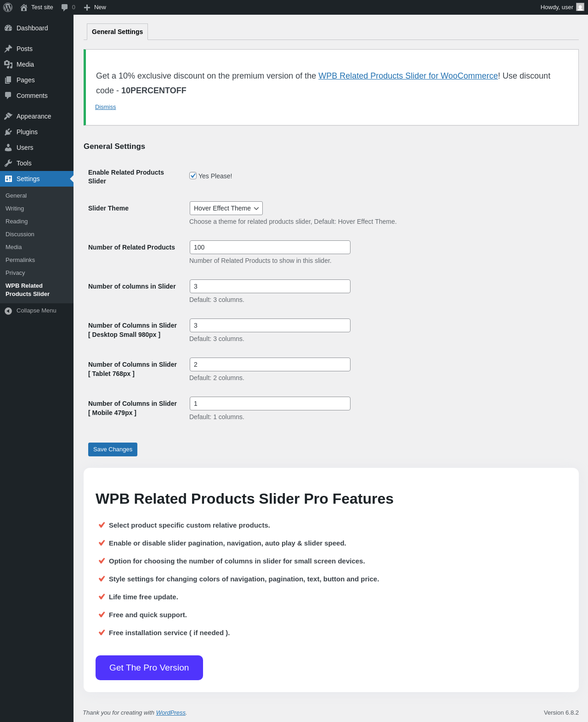588x722 pixels.
Task: Click the Settings sliders icon
Action: [8, 179]
